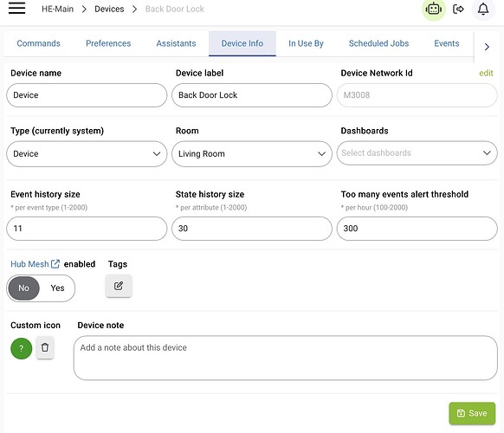Open the notifications bell
The width and height of the screenshot is (504, 433).
483,9
